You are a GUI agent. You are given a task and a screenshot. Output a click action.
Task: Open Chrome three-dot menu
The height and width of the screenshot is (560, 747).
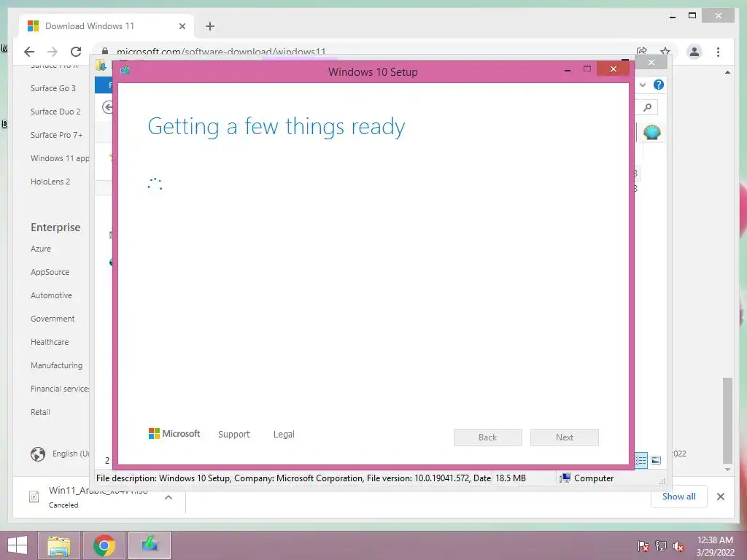tap(718, 52)
